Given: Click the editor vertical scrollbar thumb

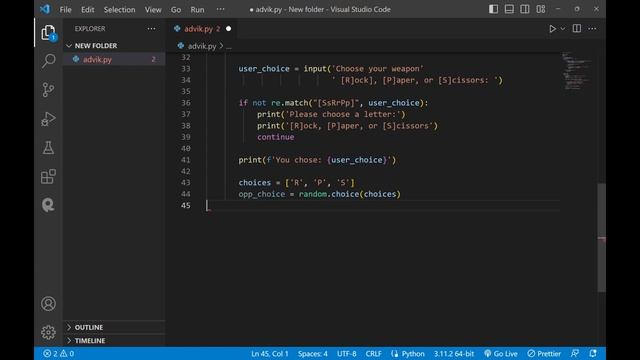Looking at the screenshot, I should 602,238.
